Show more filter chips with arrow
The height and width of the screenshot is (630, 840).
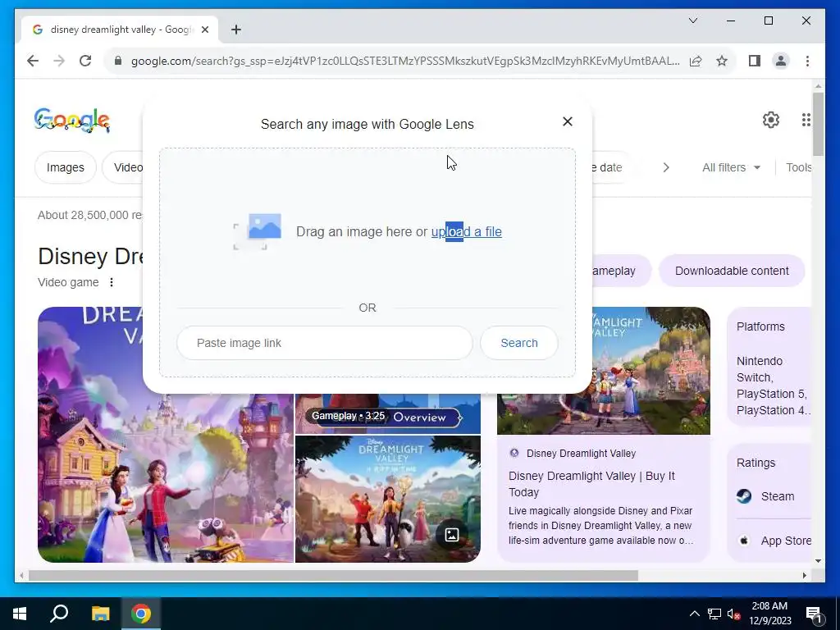coord(666,167)
